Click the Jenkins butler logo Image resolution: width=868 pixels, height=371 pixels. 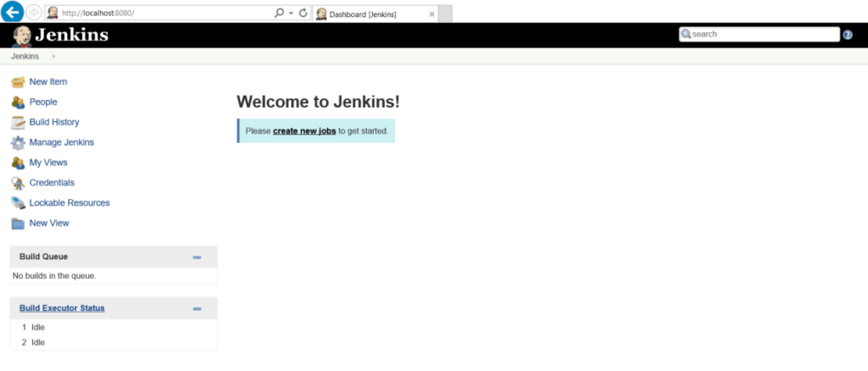(21, 36)
